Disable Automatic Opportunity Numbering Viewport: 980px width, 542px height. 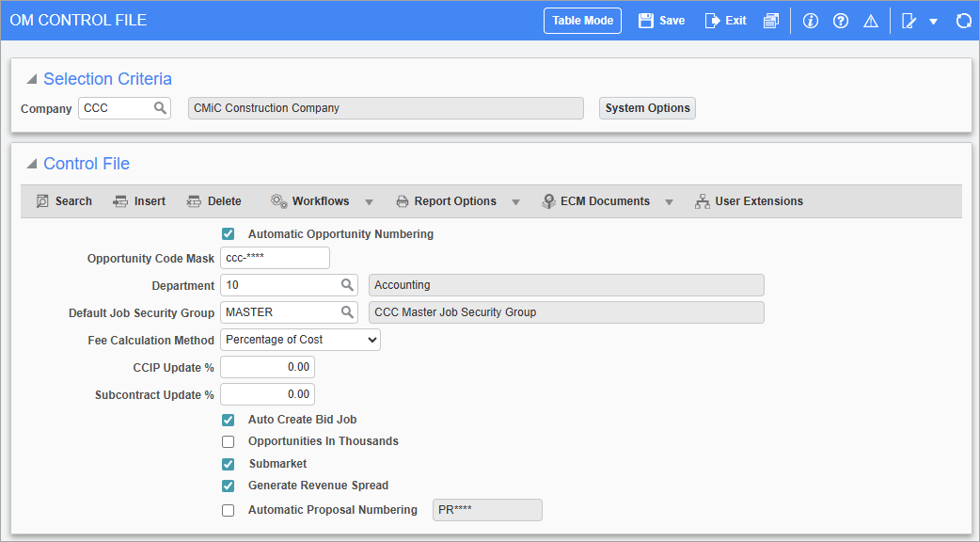(228, 233)
